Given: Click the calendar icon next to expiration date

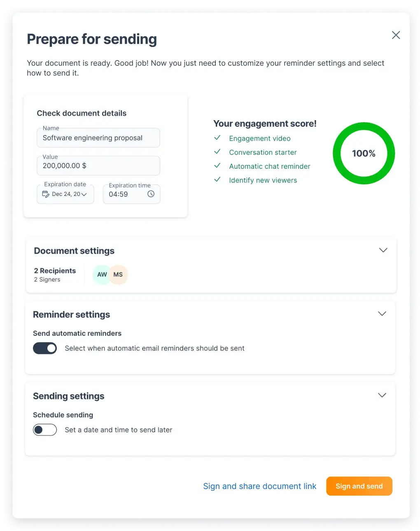Looking at the screenshot, I should tap(45, 194).
